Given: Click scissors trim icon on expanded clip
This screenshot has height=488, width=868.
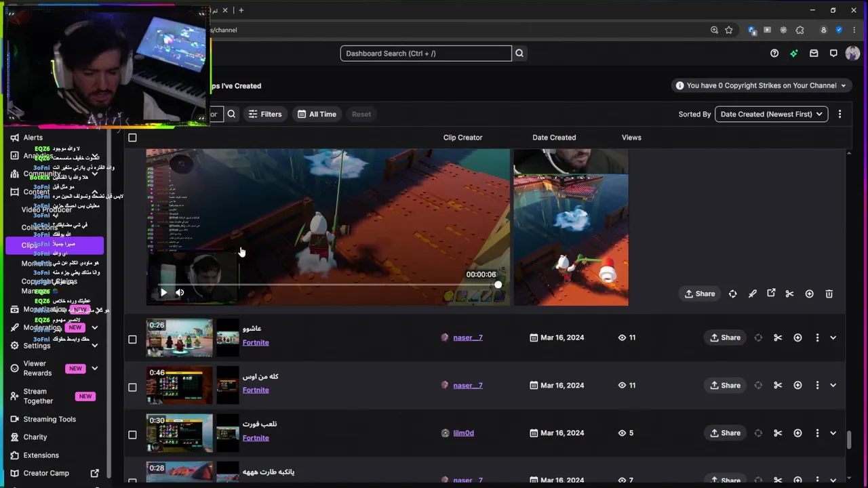Looking at the screenshot, I should click(x=789, y=293).
